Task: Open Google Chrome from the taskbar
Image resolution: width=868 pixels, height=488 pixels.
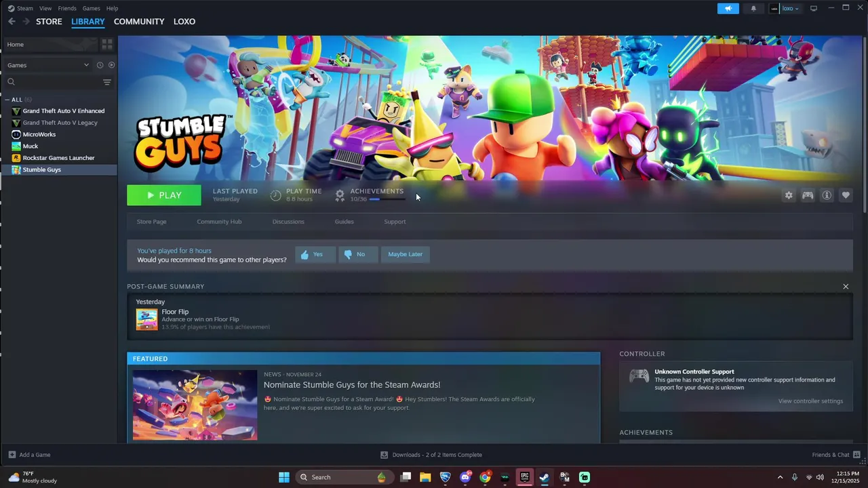Action: coord(485,477)
